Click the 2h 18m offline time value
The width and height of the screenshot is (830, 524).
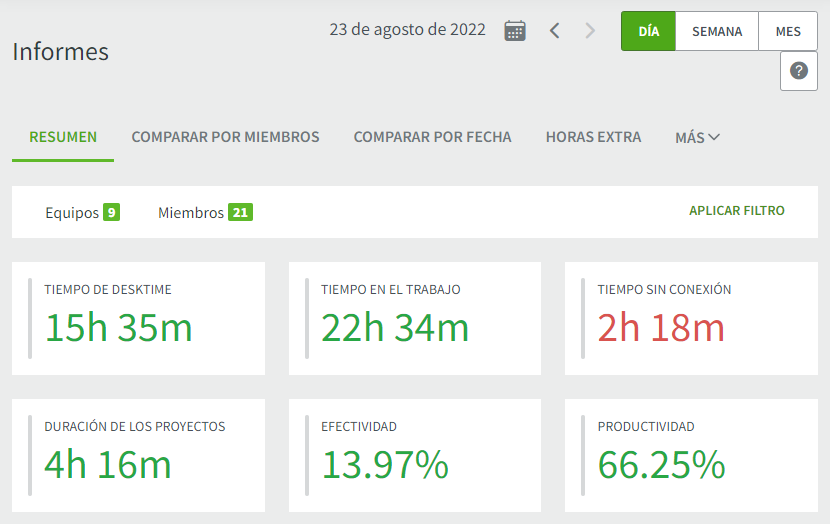click(x=661, y=328)
